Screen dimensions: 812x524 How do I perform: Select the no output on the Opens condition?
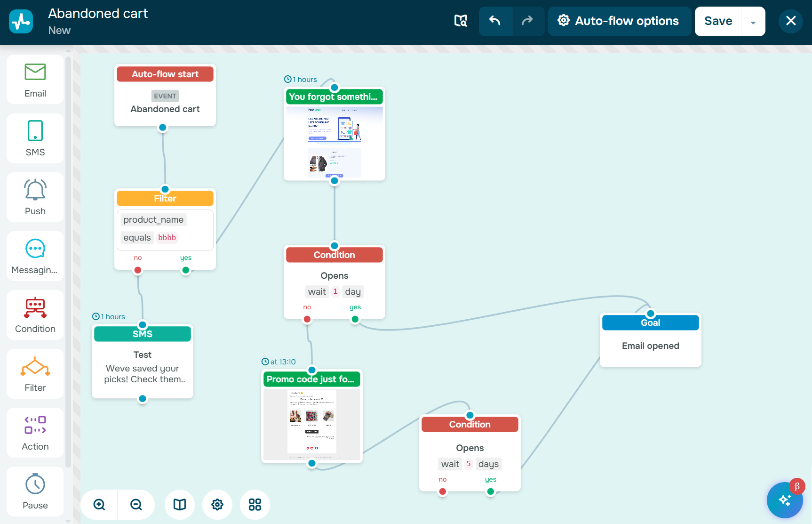coord(307,319)
